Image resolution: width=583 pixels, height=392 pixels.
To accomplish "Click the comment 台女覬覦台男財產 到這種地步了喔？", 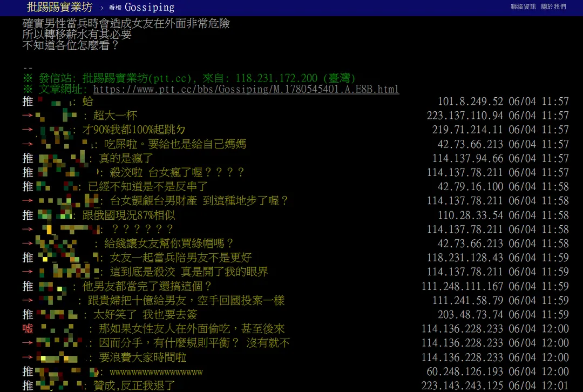I will (199, 200).
